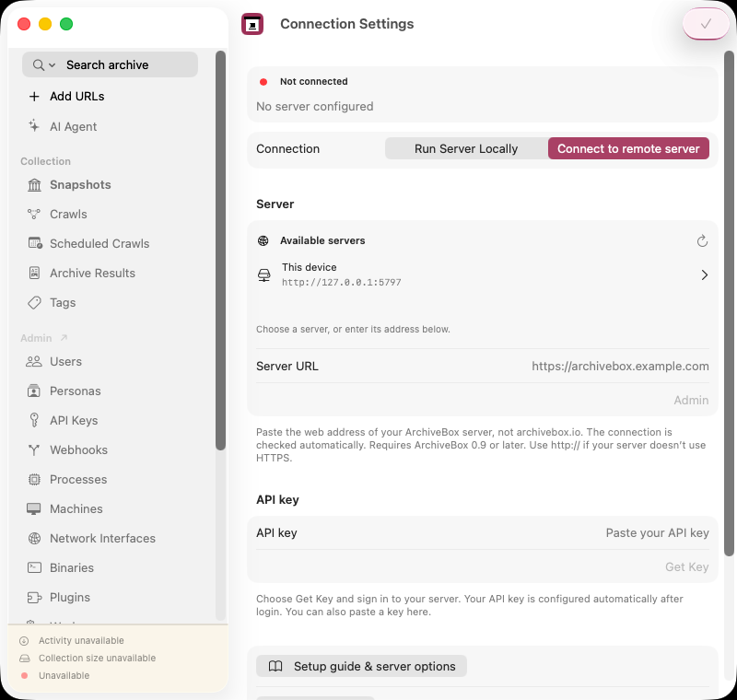Open Snapshots via its building icon
Image resolution: width=737 pixels, height=700 pixels.
click(x=34, y=184)
